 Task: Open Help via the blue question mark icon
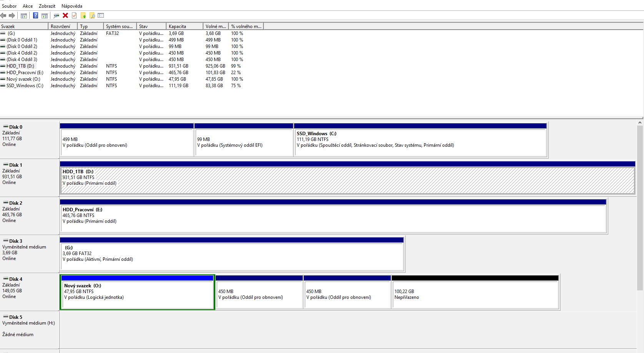pyautogui.click(x=35, y=15)
